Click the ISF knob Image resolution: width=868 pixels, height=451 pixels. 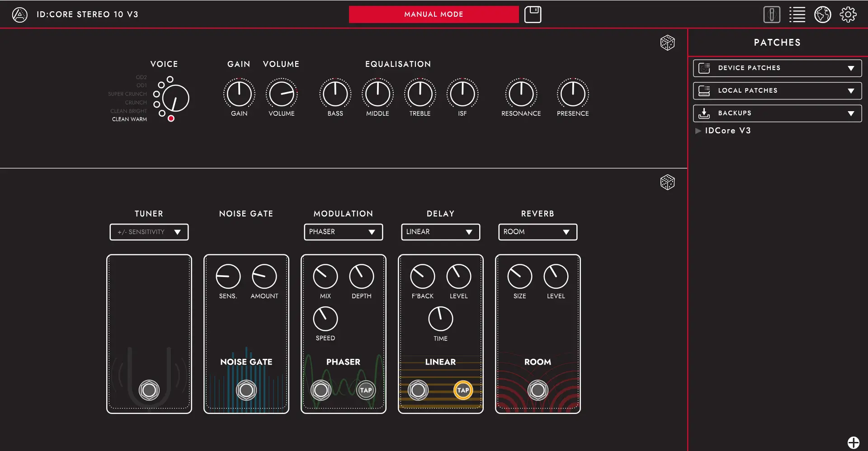[x=462, y=94]
